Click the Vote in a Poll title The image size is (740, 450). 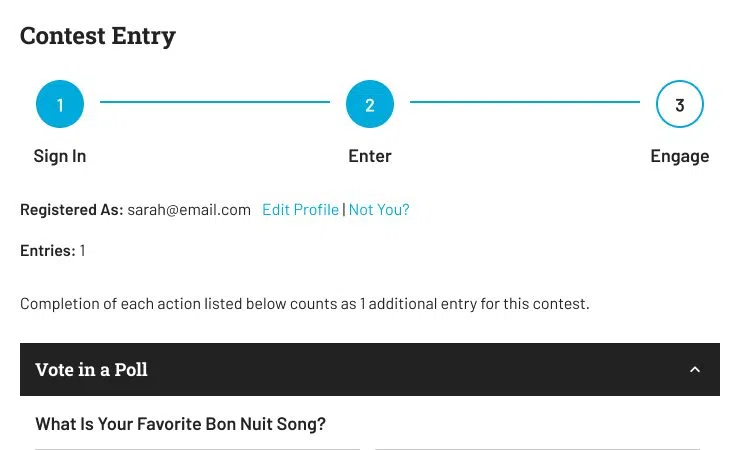pyautogui.click(x=92, y=370)
